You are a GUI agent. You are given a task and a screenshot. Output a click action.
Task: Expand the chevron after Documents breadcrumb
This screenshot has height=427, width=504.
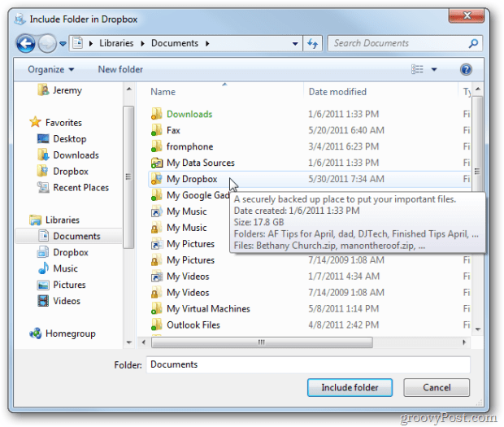(207, 44)
